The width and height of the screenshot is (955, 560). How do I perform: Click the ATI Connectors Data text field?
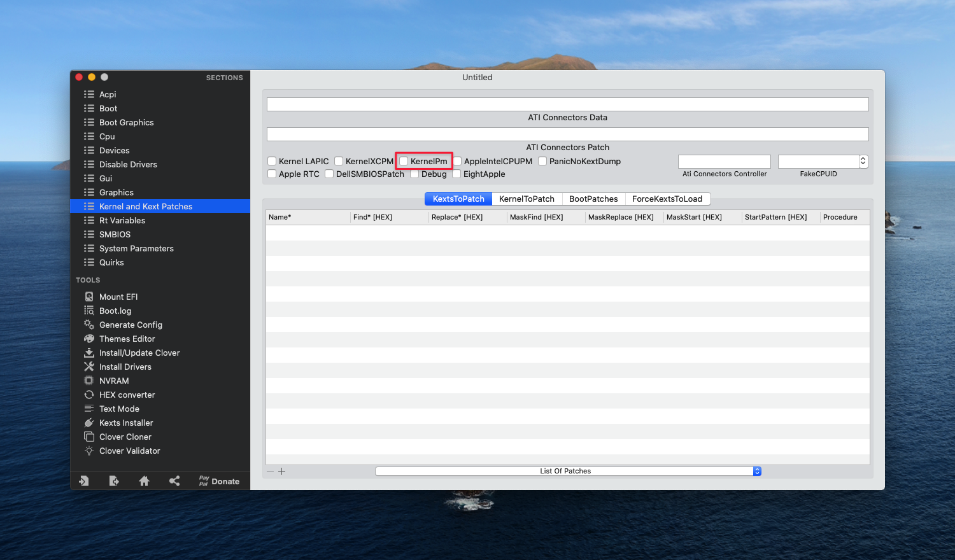567,104
